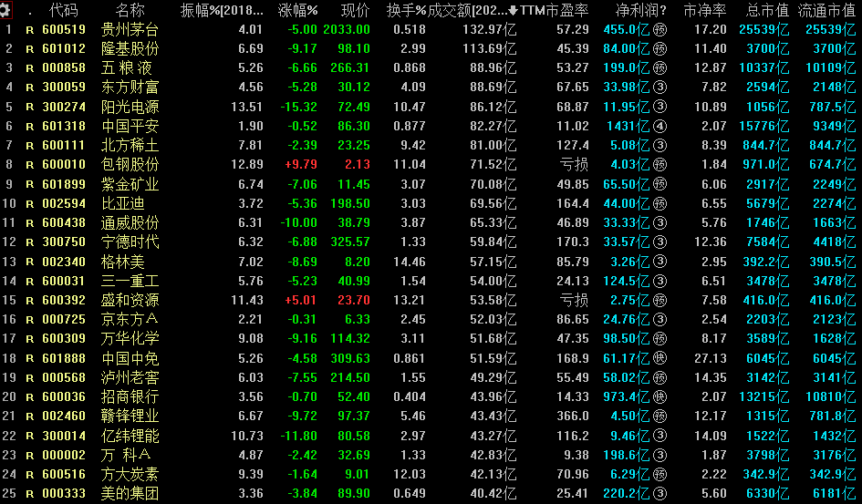This screenshot has height=504, width=862.
Task: Click the circled ③ icon in 亿纬锂能 row
Action: point(659,436)
